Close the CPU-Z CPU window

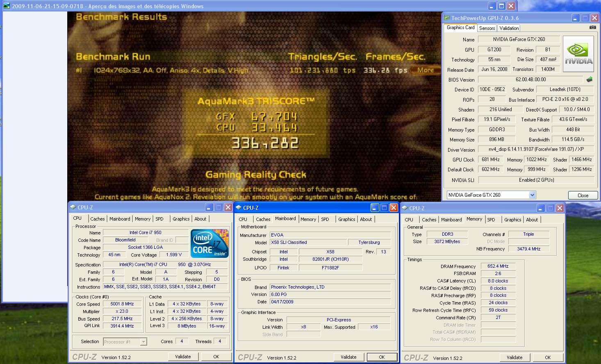[x=228, y=207]
